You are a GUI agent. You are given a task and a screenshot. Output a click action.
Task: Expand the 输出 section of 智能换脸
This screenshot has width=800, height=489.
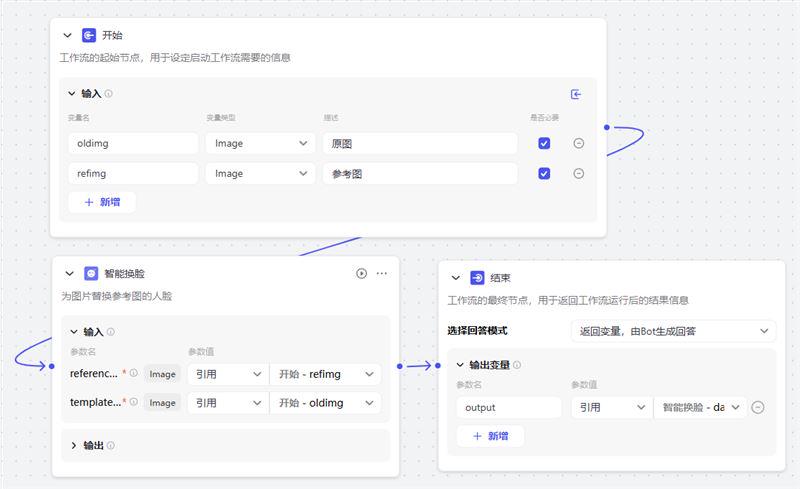point(74,446)
